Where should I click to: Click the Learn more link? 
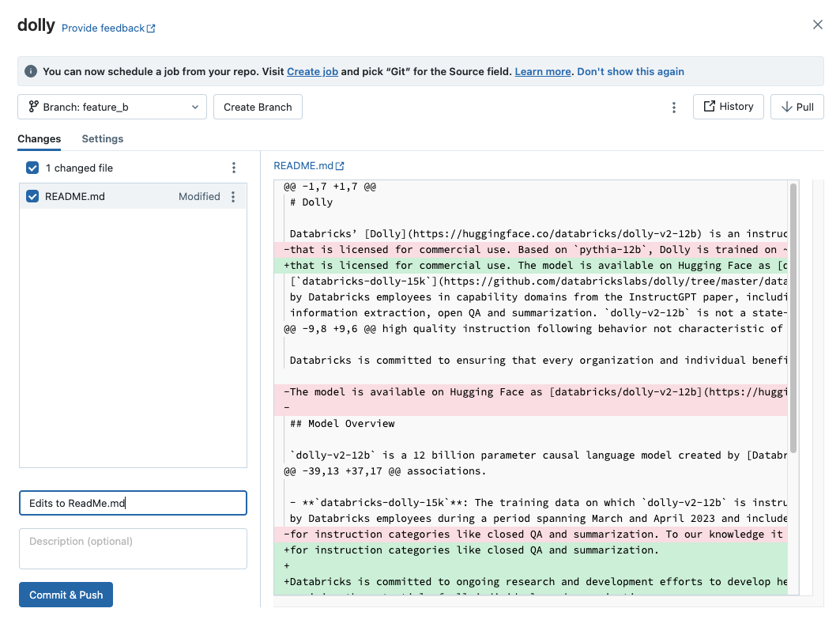pos(542,71)
